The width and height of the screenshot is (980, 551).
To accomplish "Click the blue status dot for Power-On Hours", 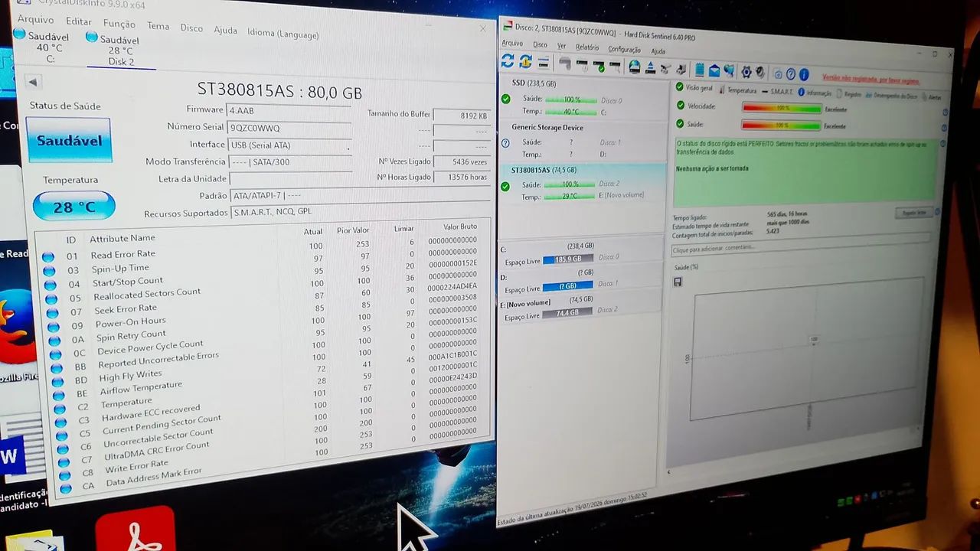I will coord(54,327).
